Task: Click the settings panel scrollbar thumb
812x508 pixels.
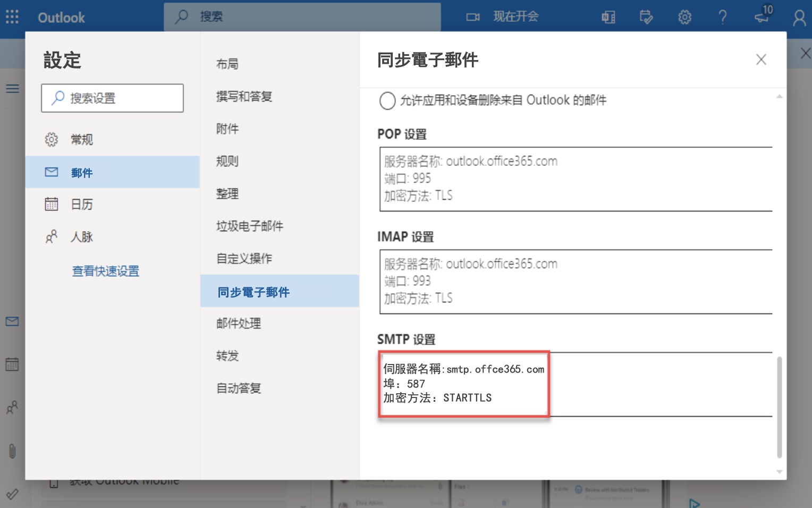Action: point(780,407)
